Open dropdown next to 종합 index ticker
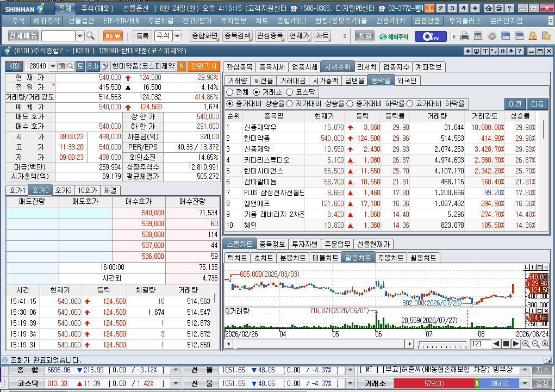This screenshot has width=555, height=392. (176, 370)
